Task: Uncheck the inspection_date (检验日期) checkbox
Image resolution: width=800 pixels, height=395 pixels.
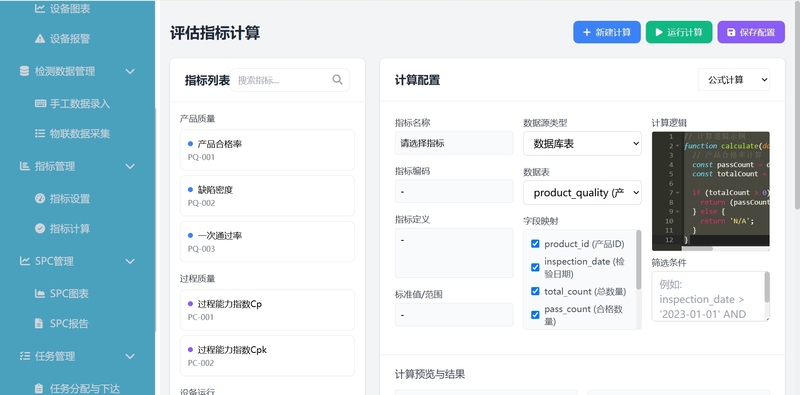Action: point(535,267)
